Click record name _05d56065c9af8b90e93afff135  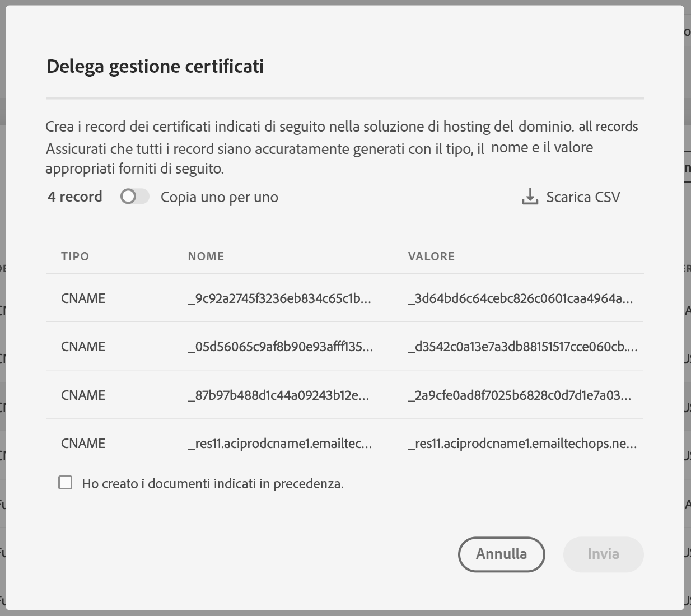[281, 347]
